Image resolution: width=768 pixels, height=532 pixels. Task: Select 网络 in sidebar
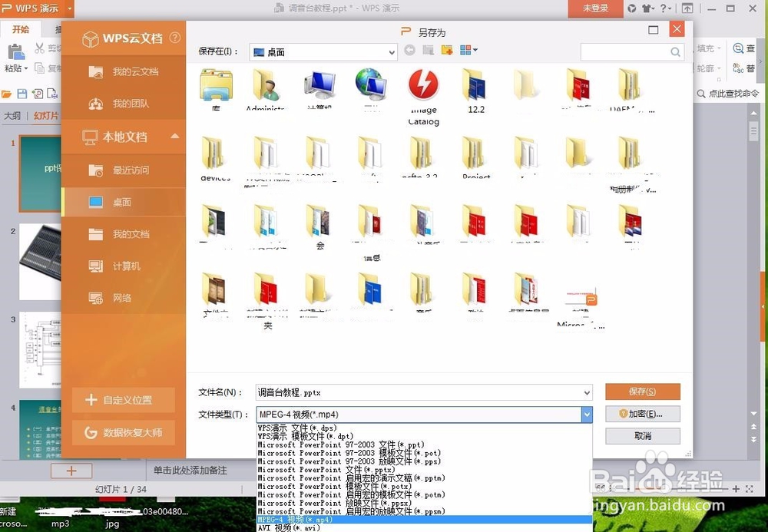point(124,298)
